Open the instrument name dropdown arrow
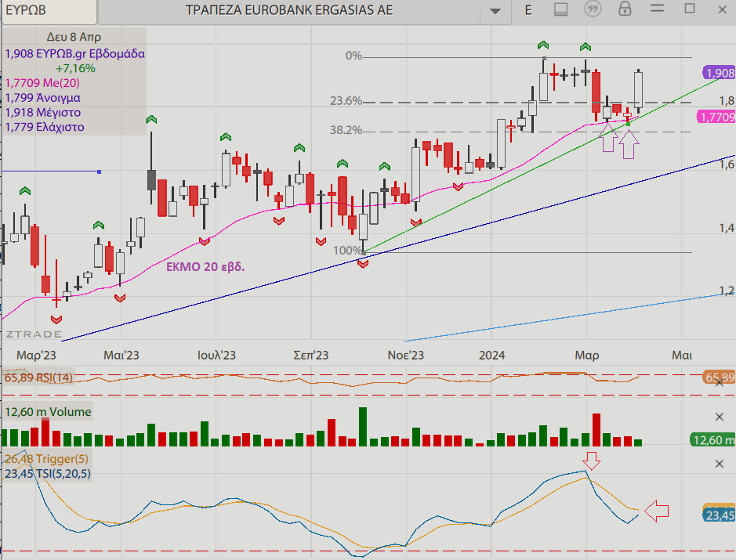This screenshot has width=736, height=560. [495, 11]
